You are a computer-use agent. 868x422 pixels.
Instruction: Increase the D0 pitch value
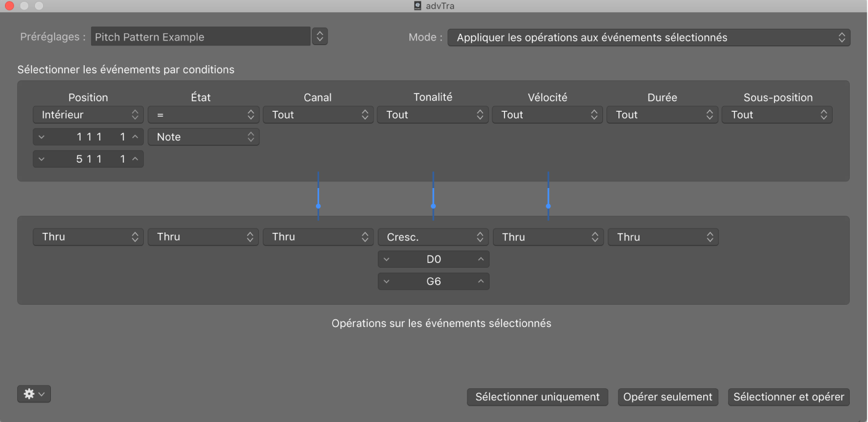coord(481,259)
